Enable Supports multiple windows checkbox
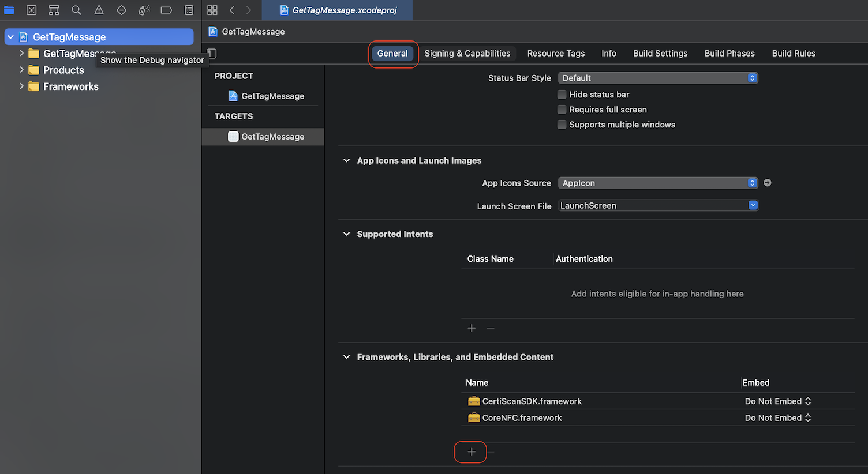This screenshot has height=474, width=868. coord(562,125)
